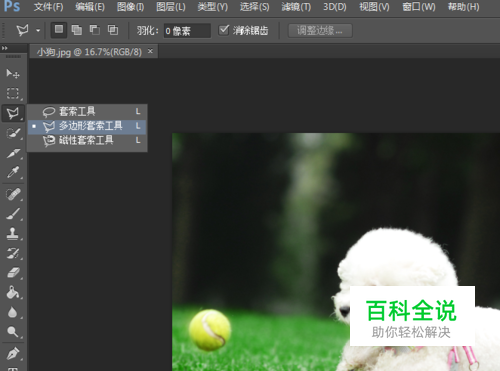This screenshot has width=500, height=371.
Task: Open the tool preset picker dropdown arrow
Action: [x=38, y=31]
